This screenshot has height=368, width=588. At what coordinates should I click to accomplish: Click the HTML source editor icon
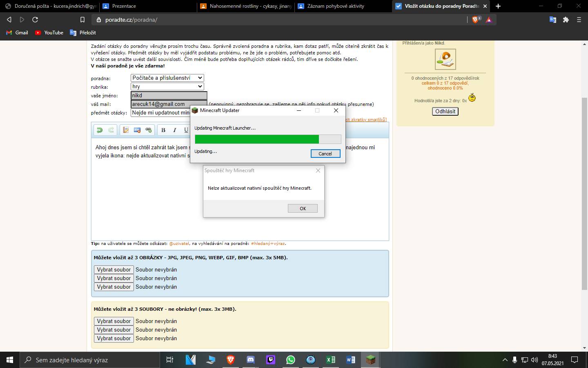pos(137,130)
